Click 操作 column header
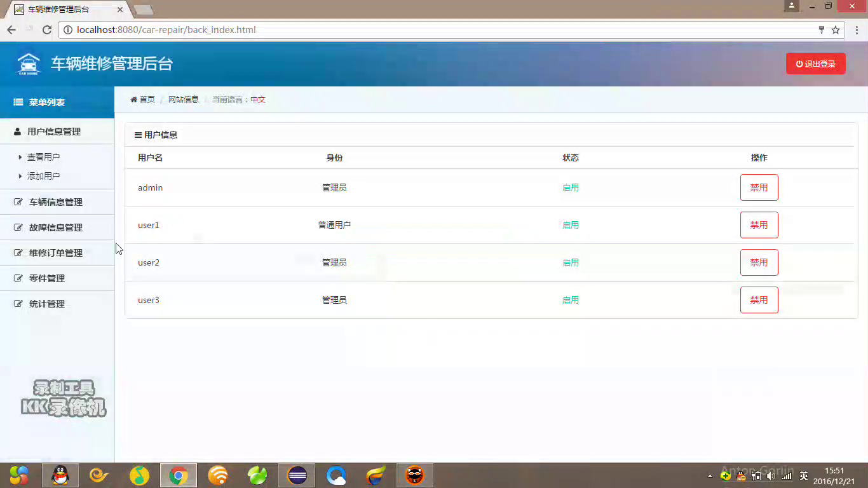 (x=759, y=158)
